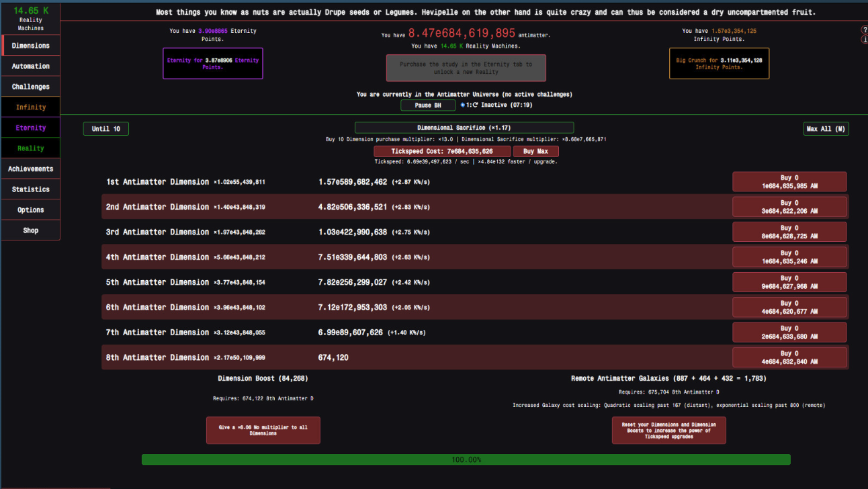
Task: Click the Max All (M) button
Action: point(826,129)
